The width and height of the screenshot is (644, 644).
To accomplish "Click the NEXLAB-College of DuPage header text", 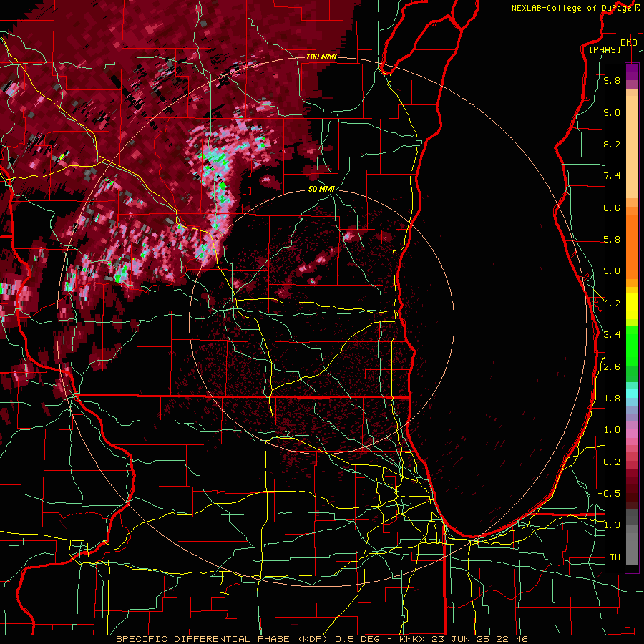I will point(571,8).
